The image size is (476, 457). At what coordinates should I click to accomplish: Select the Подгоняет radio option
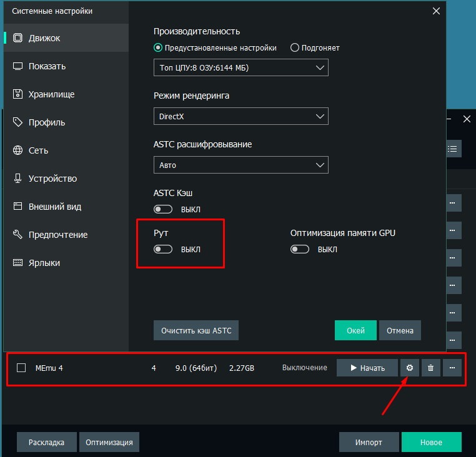coord(315,48)
